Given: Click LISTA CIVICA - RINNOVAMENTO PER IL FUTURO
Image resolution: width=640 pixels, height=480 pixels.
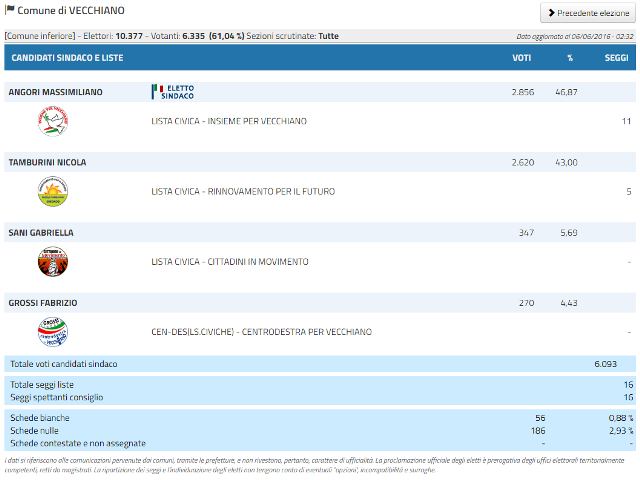Looking at the screenshot, I should click(x=243, y=191).
